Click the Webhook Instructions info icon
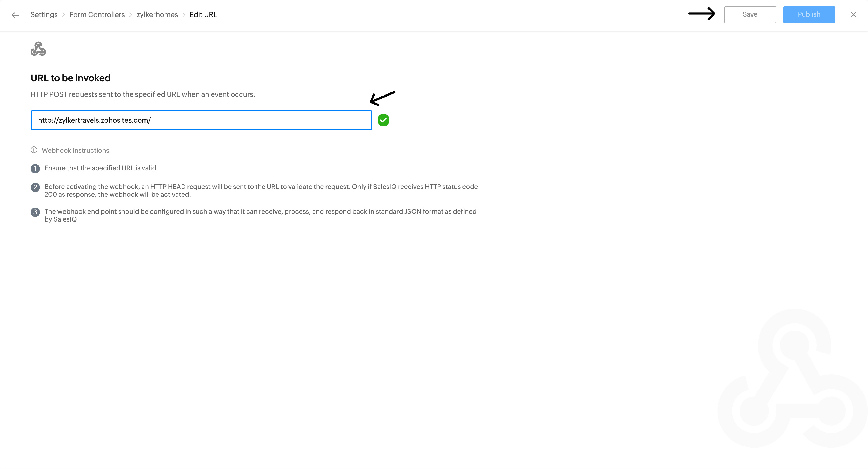This screenshot has width=868, height=469. click(34, 150)
